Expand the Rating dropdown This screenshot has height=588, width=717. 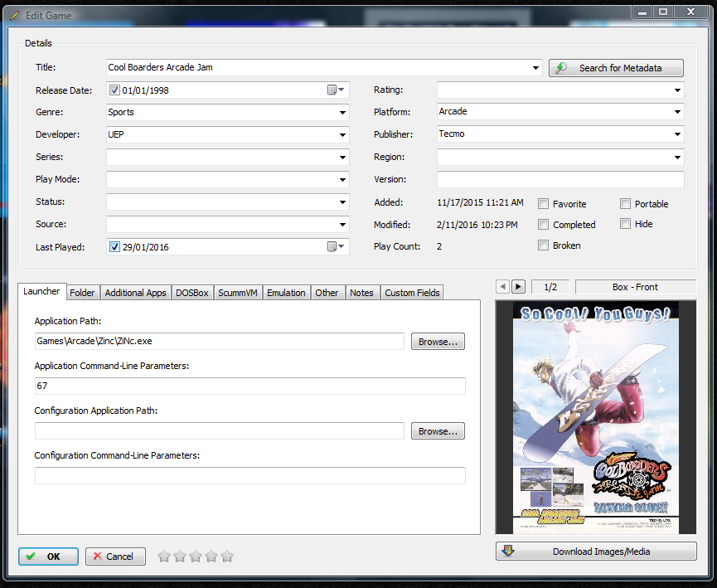point(677,90)
